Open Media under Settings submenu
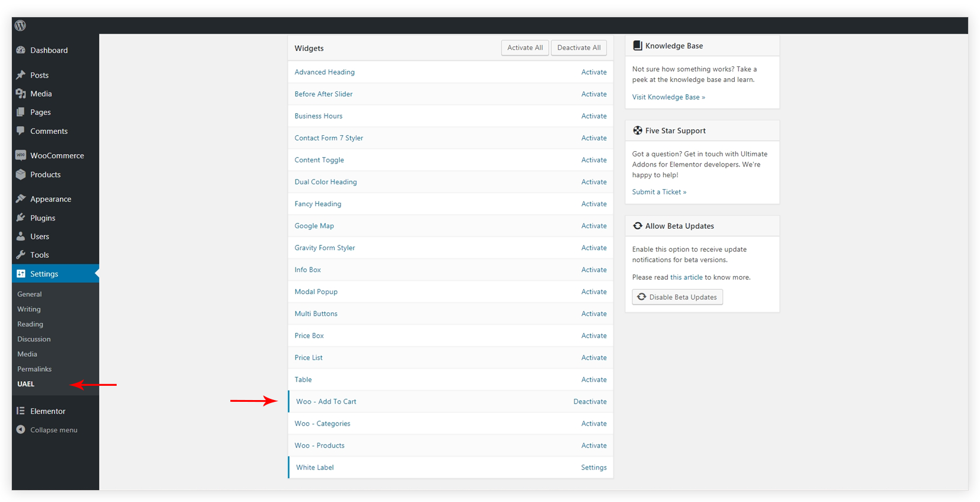 [x=27, y=354]
